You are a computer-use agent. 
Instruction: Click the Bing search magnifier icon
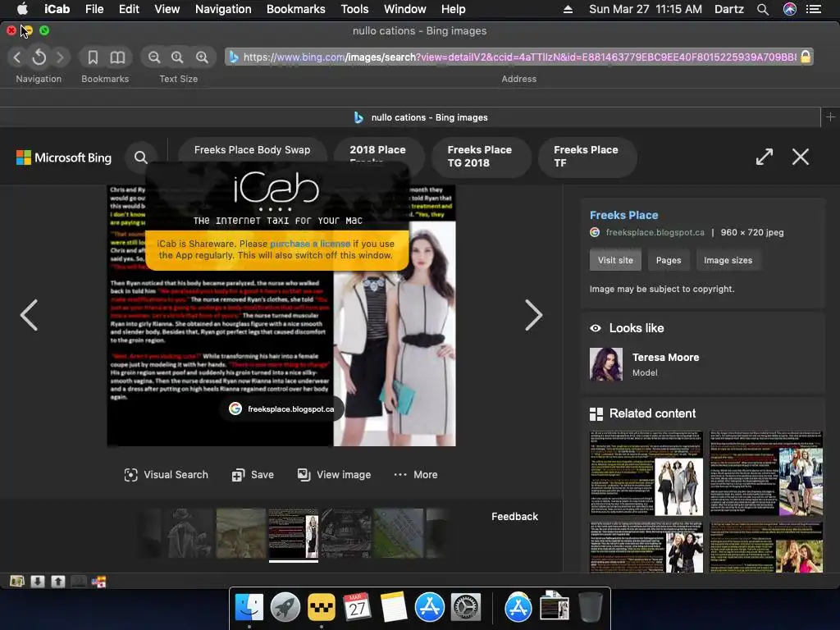point(141,157)
